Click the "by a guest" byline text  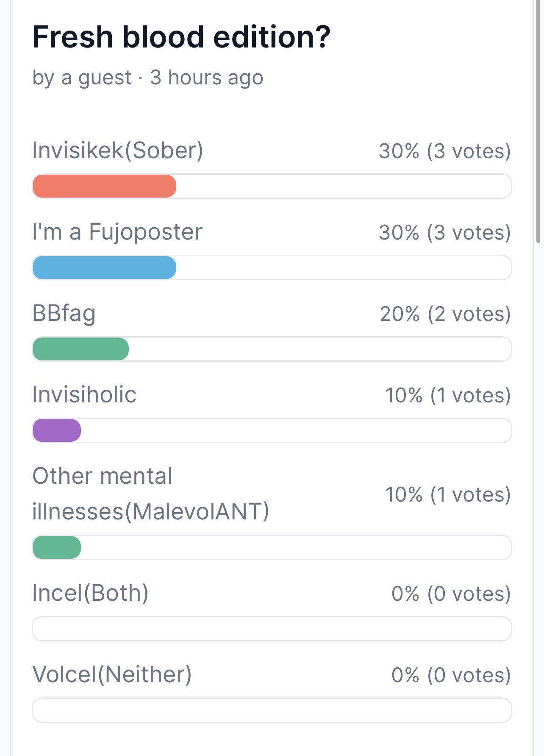click(82, 78)
